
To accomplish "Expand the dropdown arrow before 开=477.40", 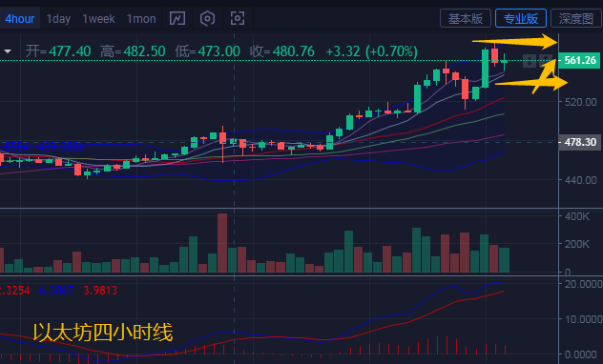I will pos(8,51).
